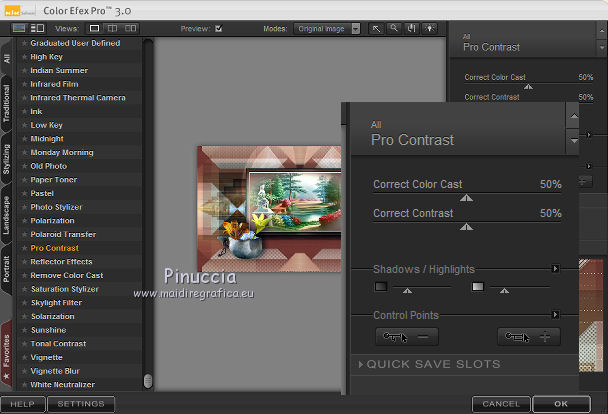
Task: Click down arrow beside enlarged Pro Contrast title
Action: 574,141
